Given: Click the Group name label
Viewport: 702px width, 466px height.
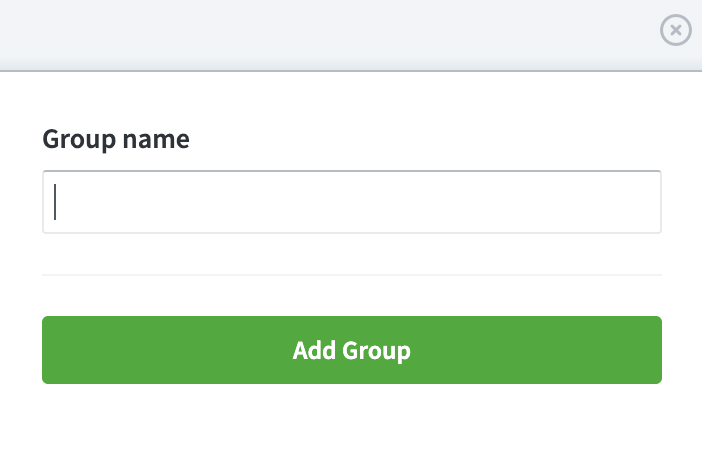Looking at the screenshot, I should [116, 139].
